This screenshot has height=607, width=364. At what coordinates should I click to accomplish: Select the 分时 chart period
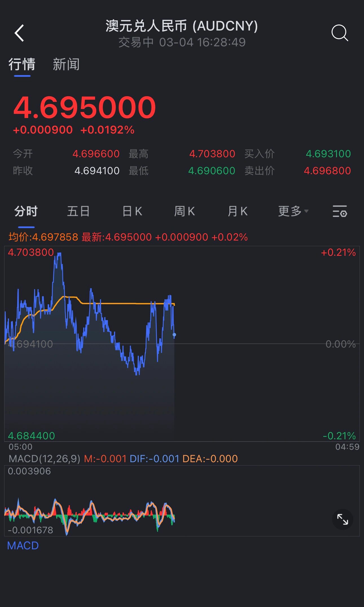click(26, 211)
